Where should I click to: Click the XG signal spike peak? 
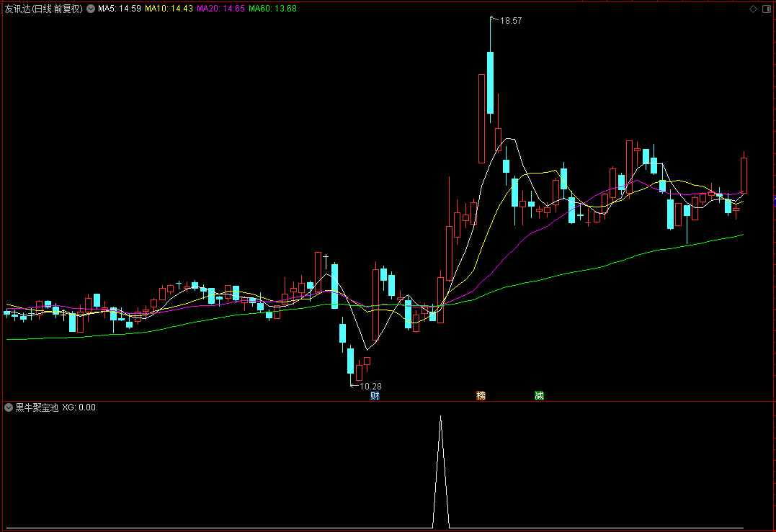click(x=440, y=418)
